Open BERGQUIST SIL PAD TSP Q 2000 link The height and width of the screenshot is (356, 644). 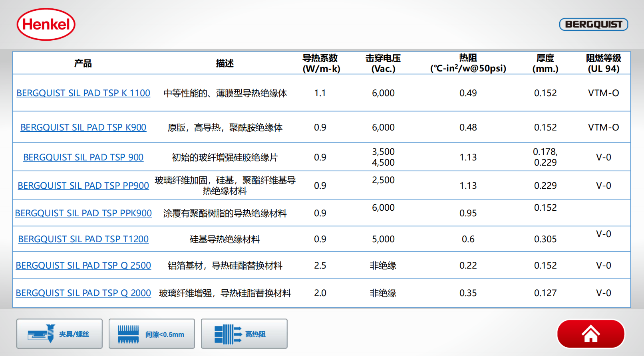click(x=83, y=293)
